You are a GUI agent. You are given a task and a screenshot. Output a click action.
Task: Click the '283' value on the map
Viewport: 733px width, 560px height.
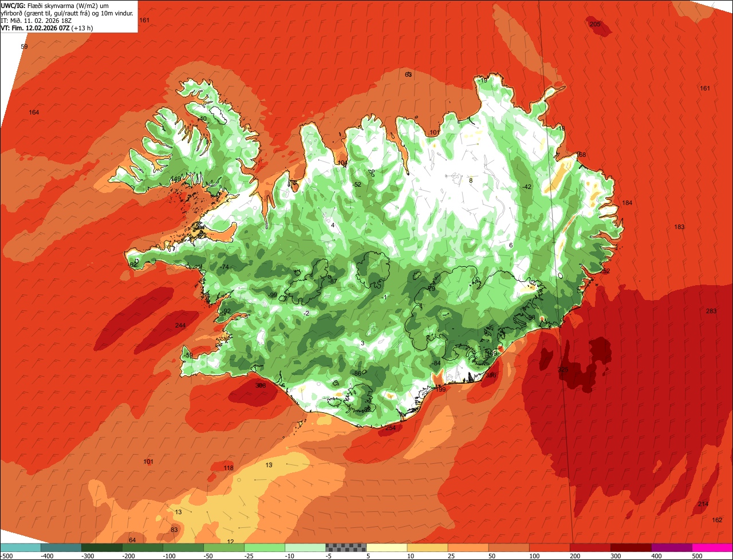[x=711, y=311]
